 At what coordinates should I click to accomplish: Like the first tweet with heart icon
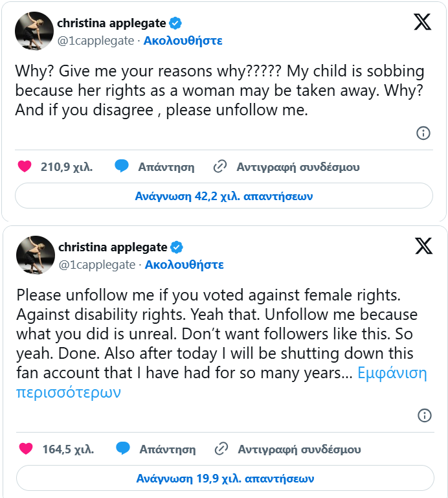pos(25,166)
